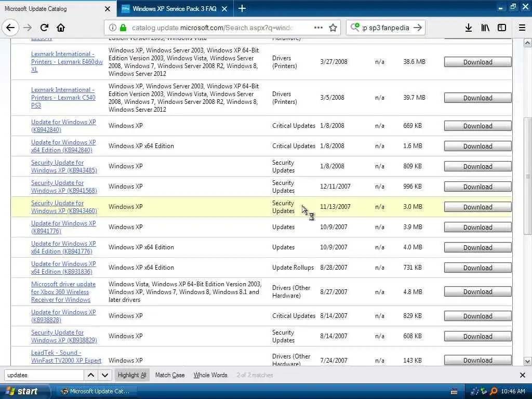This screenshot has height=399, width=532.
Task: Click the search engine magnifier icon
Action: (x=355, y=27)
